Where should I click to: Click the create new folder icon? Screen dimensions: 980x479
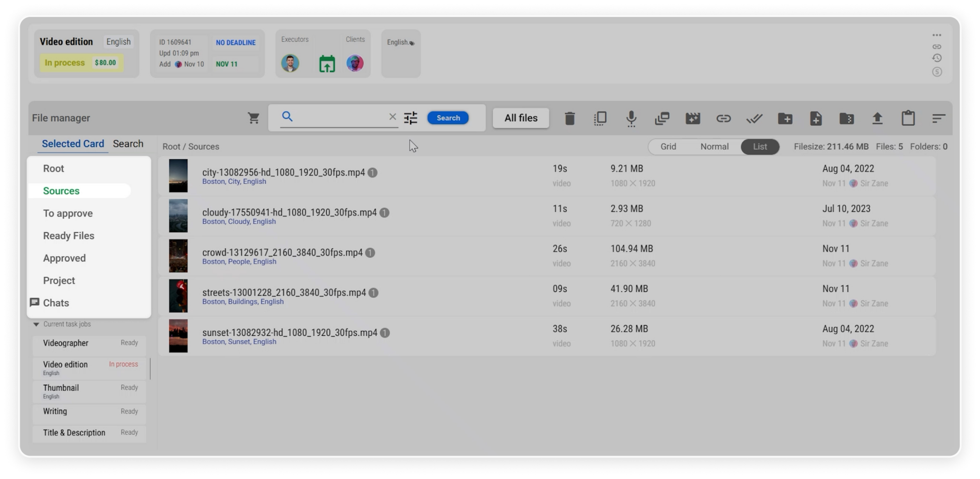(x=785, y=118)
